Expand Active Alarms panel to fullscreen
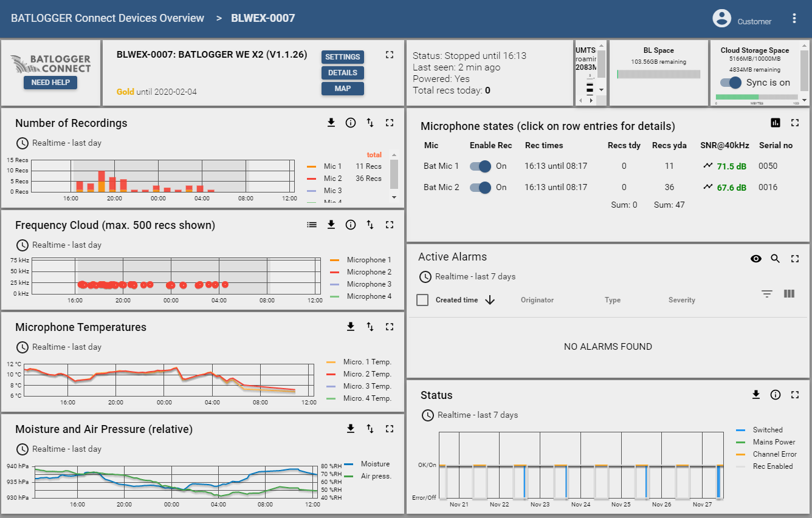 click(795, 259)
